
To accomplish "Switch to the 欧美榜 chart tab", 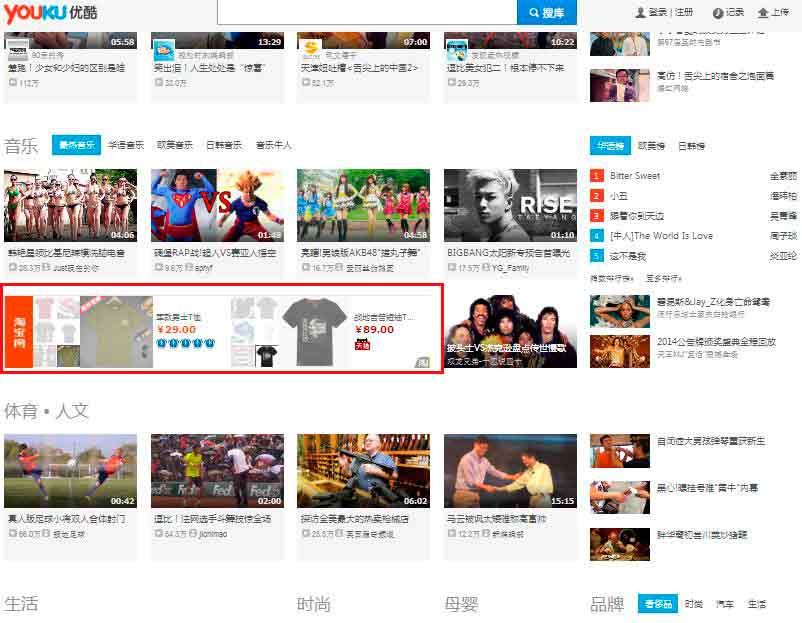I will (x=651, y=146).
